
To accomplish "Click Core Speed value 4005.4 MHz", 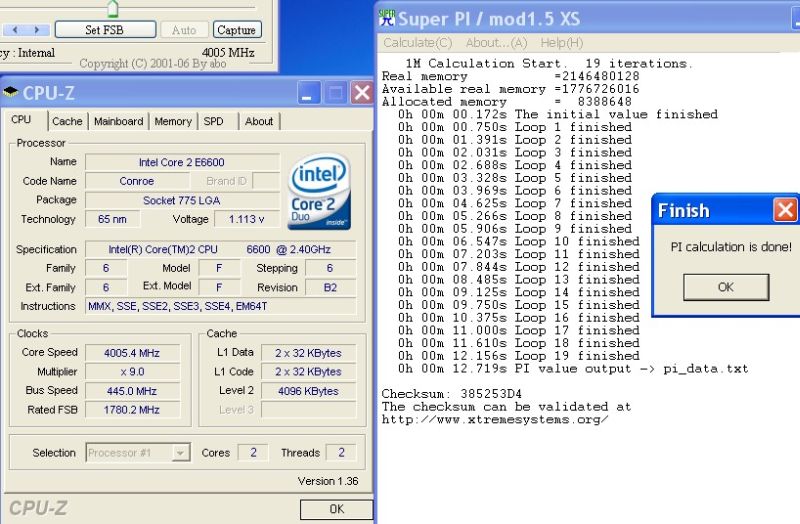I will coord(132,353).
